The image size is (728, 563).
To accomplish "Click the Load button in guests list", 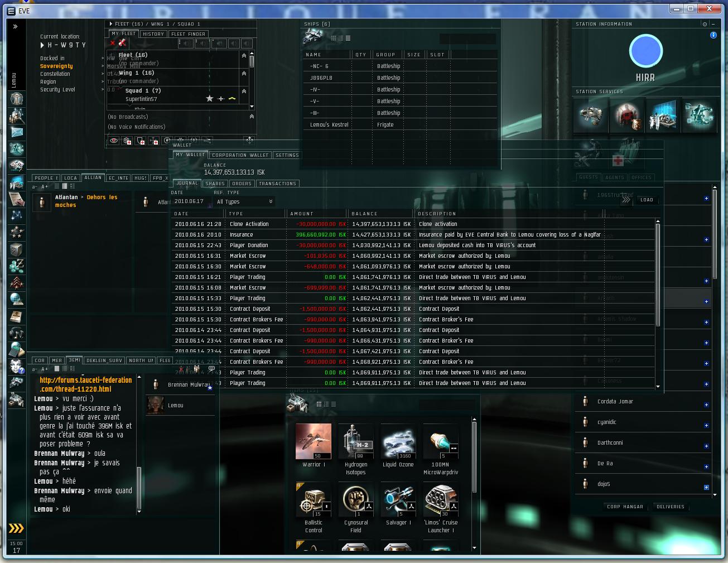I will [x=647, y=200].
